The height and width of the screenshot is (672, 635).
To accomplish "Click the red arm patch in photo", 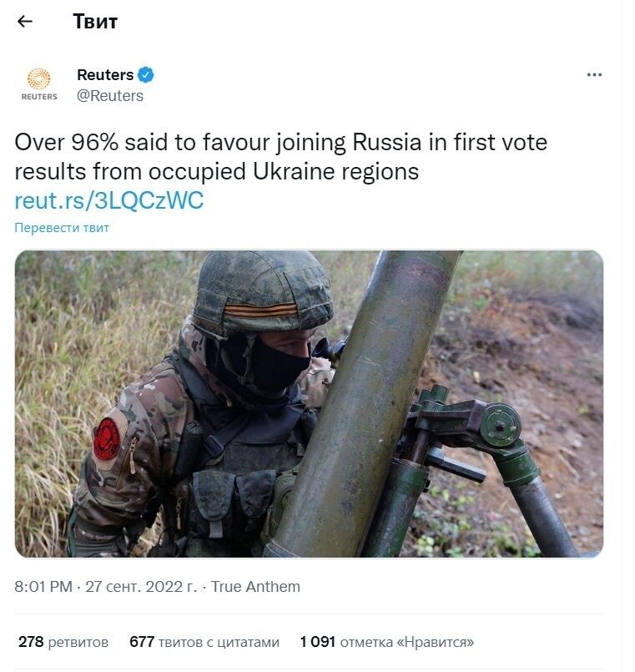I will click(x=108, y=437).
